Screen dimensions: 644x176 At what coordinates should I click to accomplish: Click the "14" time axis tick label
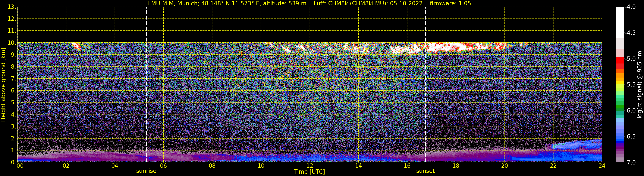click(x=358, y=166)
